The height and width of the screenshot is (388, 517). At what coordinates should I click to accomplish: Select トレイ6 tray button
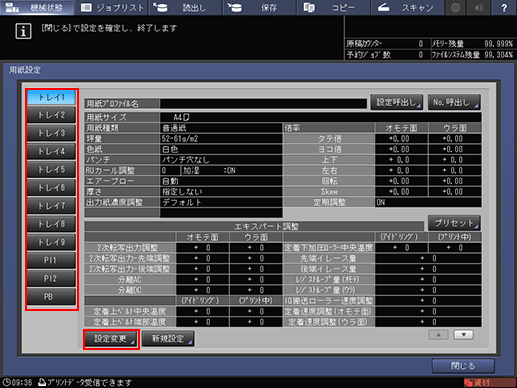tap(51, 188)
